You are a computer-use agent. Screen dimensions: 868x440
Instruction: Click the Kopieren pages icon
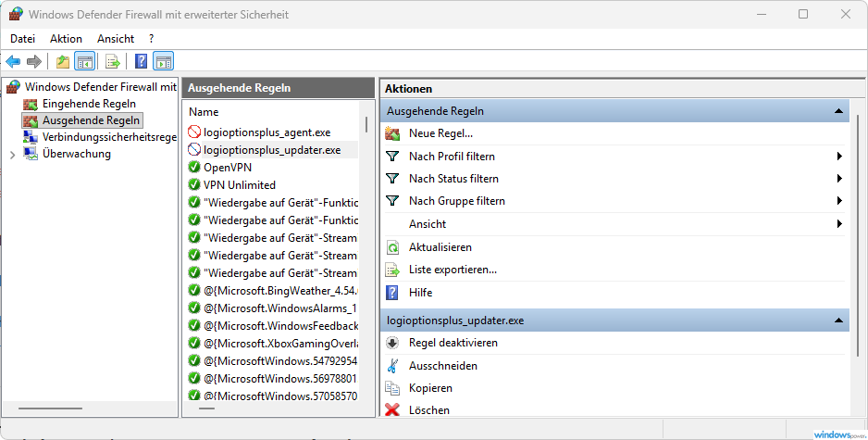(x=392, y=388)
